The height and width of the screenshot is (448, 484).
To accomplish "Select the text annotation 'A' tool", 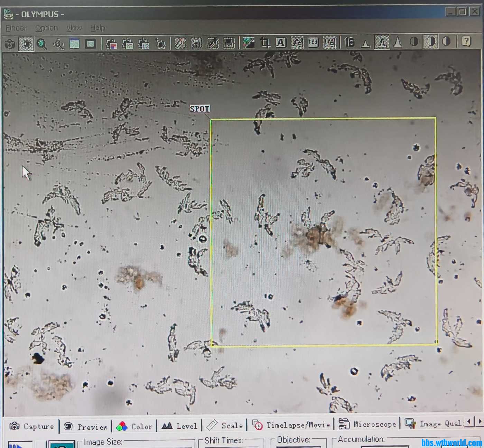I will pyautogui.click(x=281, y=43).
